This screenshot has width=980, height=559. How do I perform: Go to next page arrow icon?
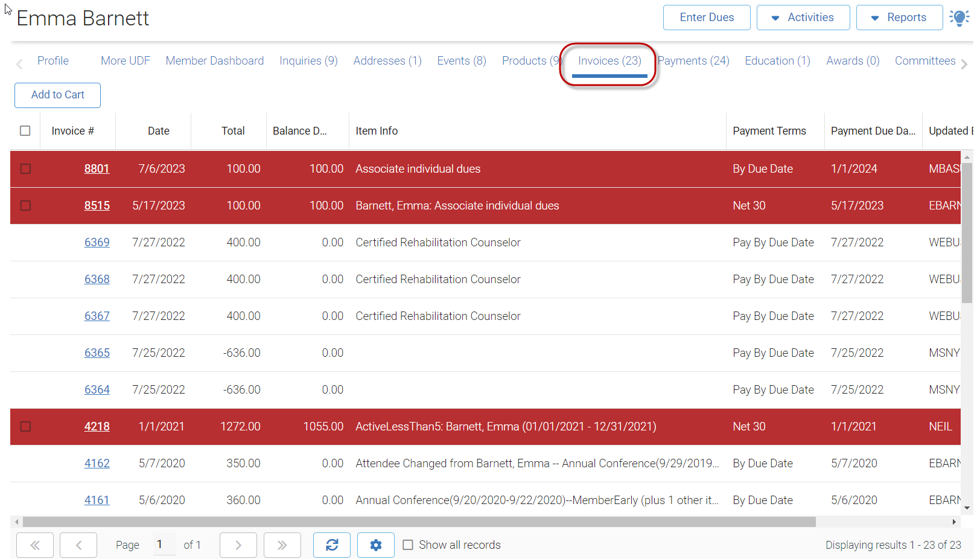(x=238, y=545)
